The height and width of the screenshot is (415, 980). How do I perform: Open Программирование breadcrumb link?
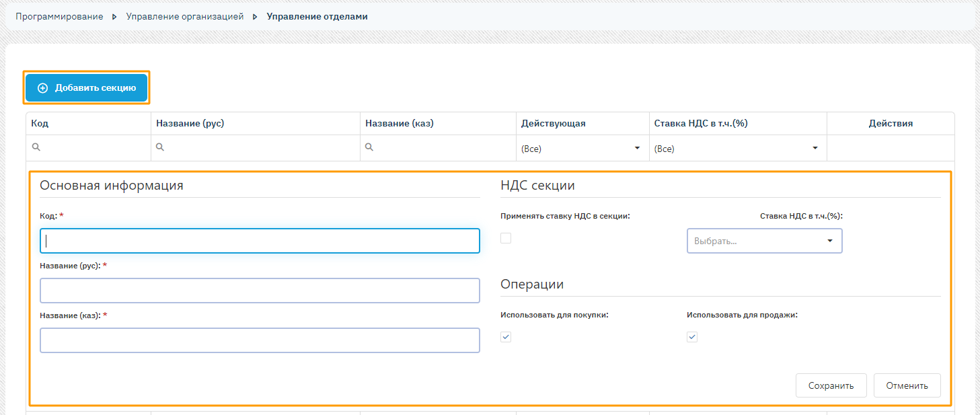tap(59, 16)
